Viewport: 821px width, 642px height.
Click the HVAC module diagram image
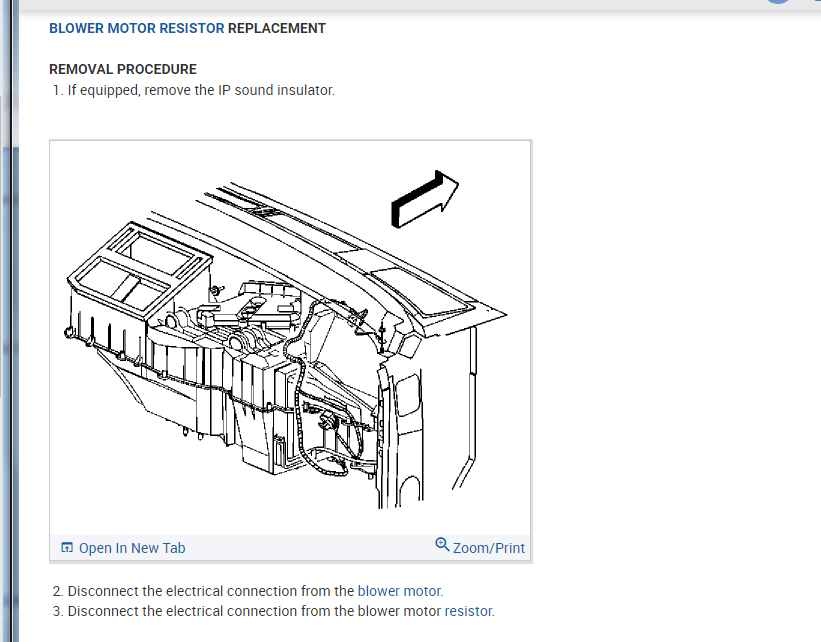coord(290,338)
